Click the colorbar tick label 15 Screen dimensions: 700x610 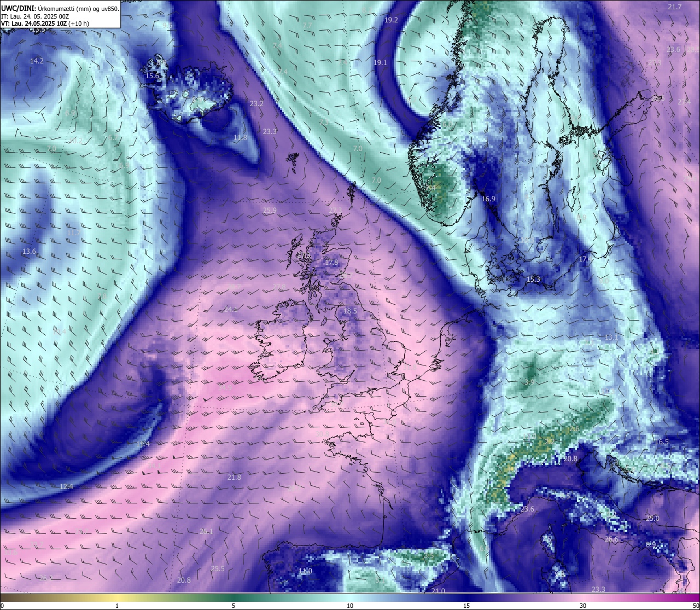tap(466, 606)
